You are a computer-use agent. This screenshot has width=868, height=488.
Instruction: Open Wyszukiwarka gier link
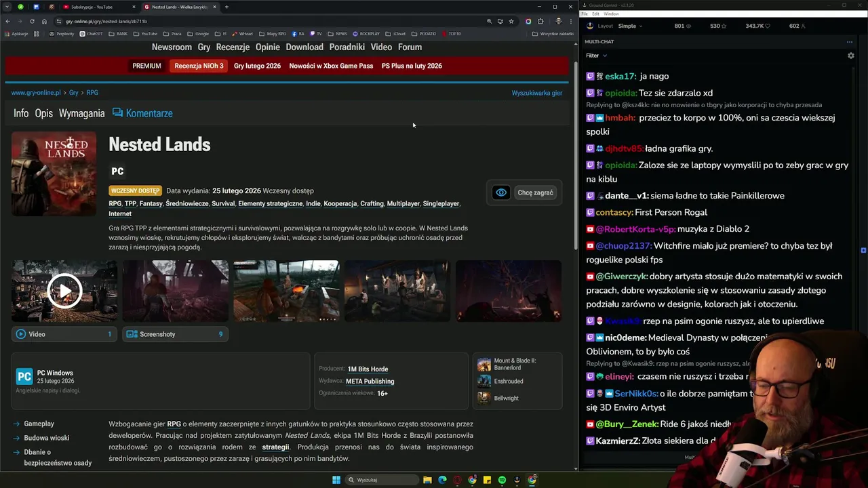536,93
